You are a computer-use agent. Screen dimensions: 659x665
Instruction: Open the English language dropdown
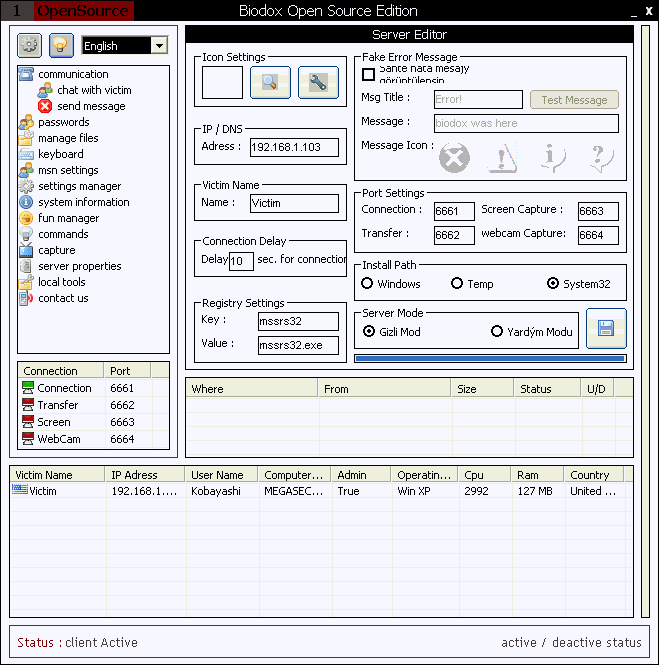click(x=159, y=46)
